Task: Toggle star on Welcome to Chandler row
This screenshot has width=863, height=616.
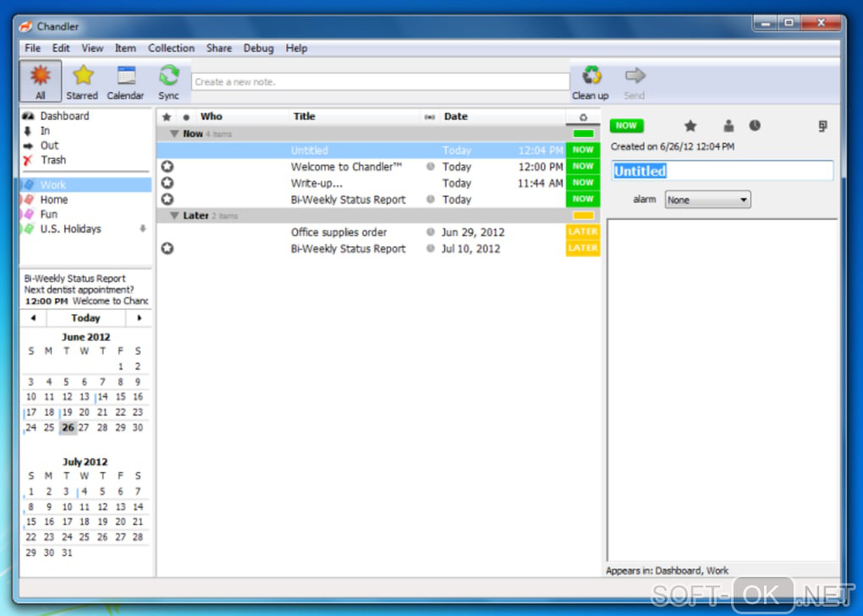Action: click(168, 166)
